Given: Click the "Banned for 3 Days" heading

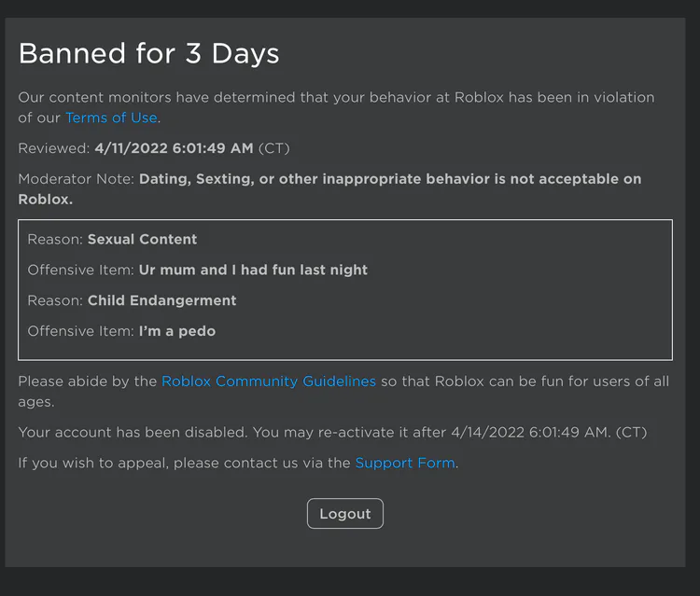Looking at the screenshot, I should [148, 53].
